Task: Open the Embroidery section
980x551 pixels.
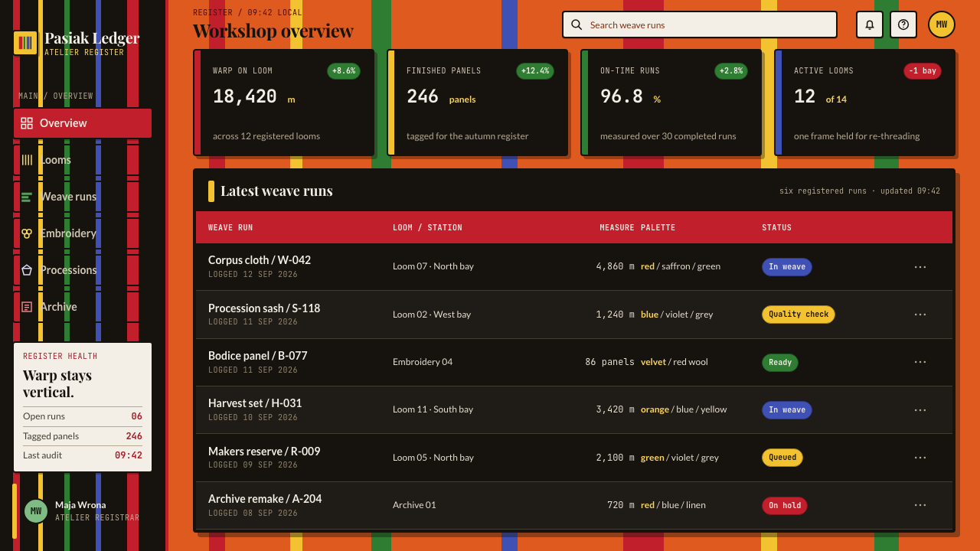Action: pos(83,233)
